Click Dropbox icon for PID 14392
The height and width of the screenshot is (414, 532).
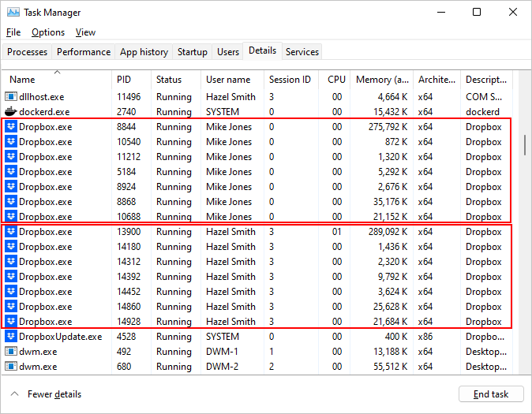tap(11, 276)
